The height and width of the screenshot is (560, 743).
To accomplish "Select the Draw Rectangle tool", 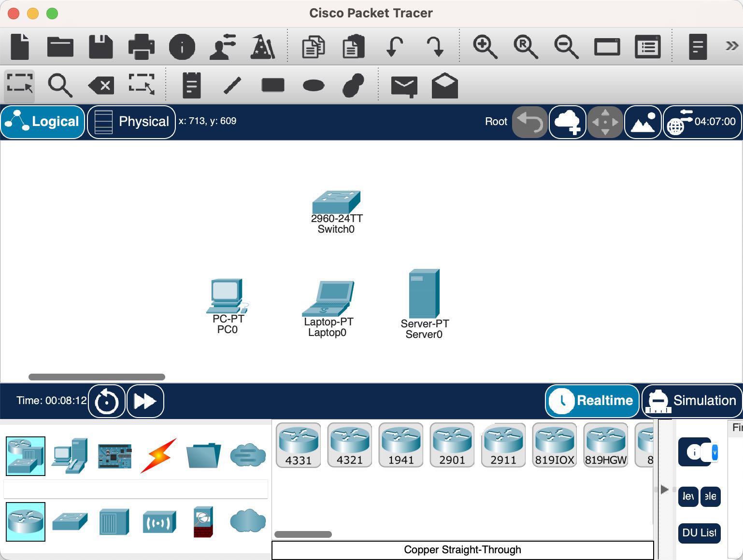I will pos(273,85).
